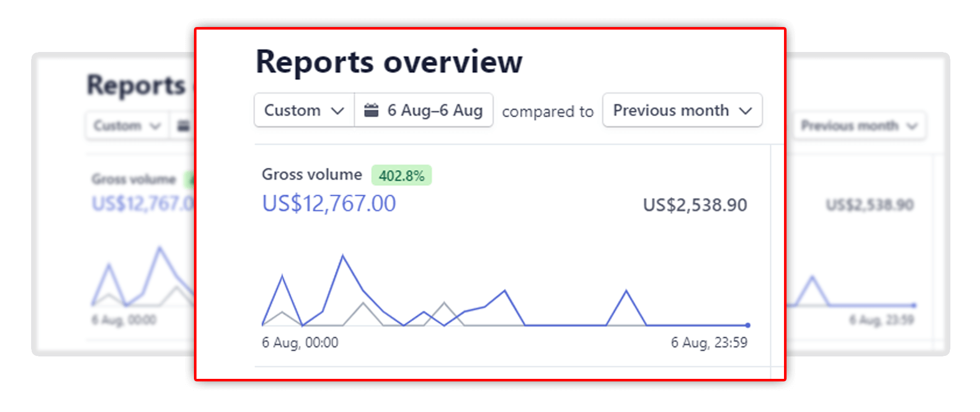Click the 6 Aug, 00:00 axis label
Screen dimensions: 980x412
coord(300,342)
